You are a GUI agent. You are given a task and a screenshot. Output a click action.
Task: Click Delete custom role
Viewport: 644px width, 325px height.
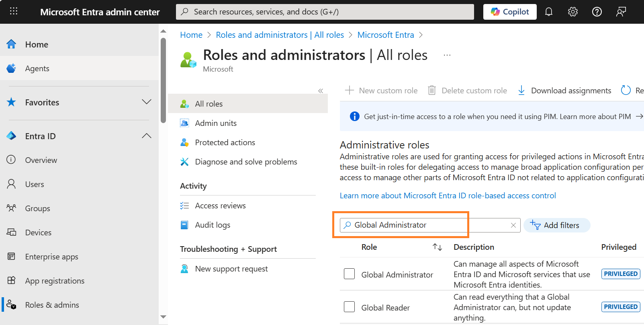467,91
